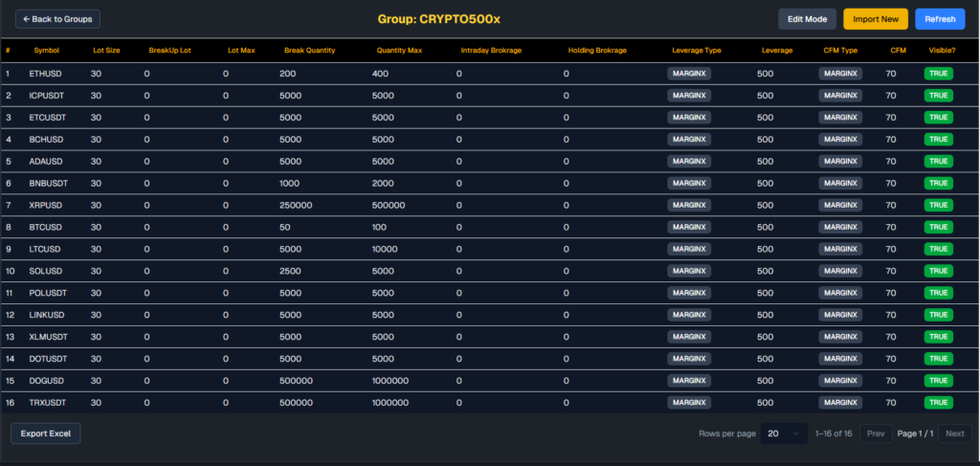This screenshot has width=980, height=466.
Task: Click the SOLUSD symbol cell
Action: click(46, 271)
